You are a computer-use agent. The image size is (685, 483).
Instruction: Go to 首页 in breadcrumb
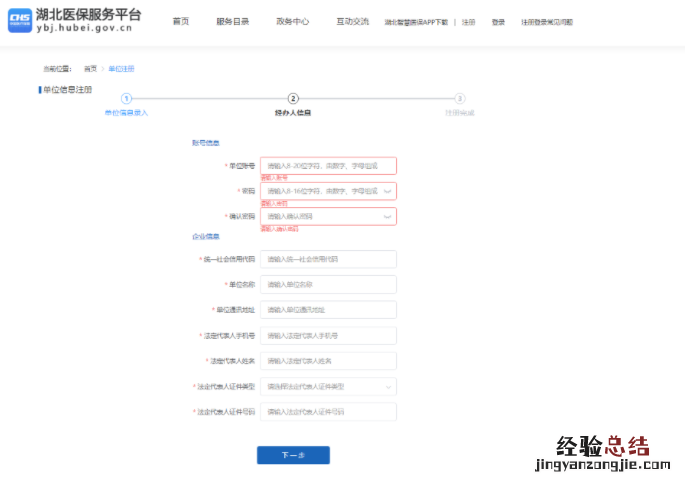(x=90, y=69)
